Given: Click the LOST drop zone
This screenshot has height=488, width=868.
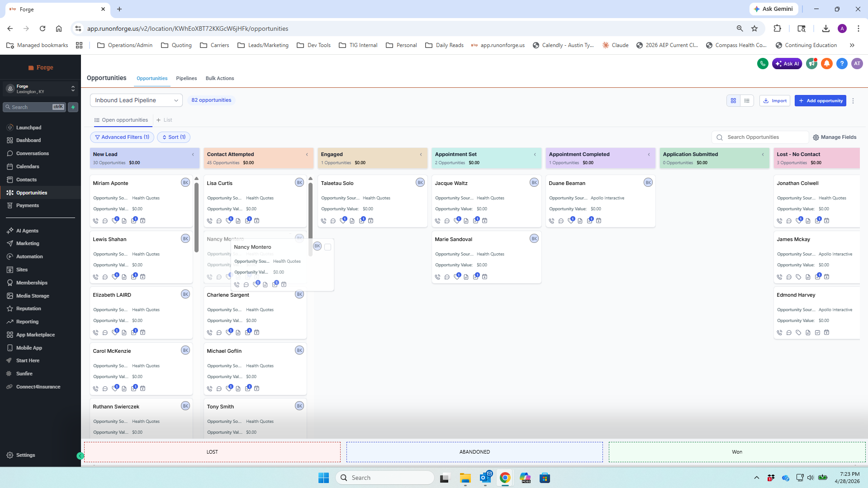Looking at the screenshot, I should pyautogui.click(x=212, y=452).
